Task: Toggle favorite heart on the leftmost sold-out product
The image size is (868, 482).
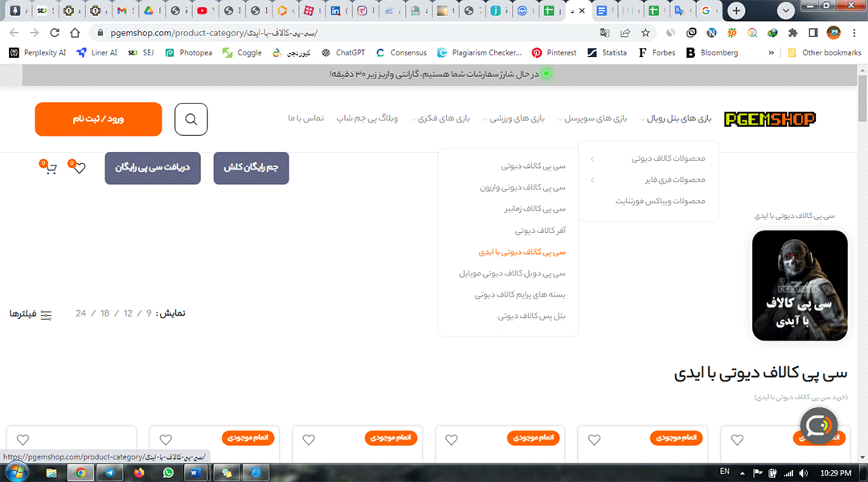Action: pos(165,439)
